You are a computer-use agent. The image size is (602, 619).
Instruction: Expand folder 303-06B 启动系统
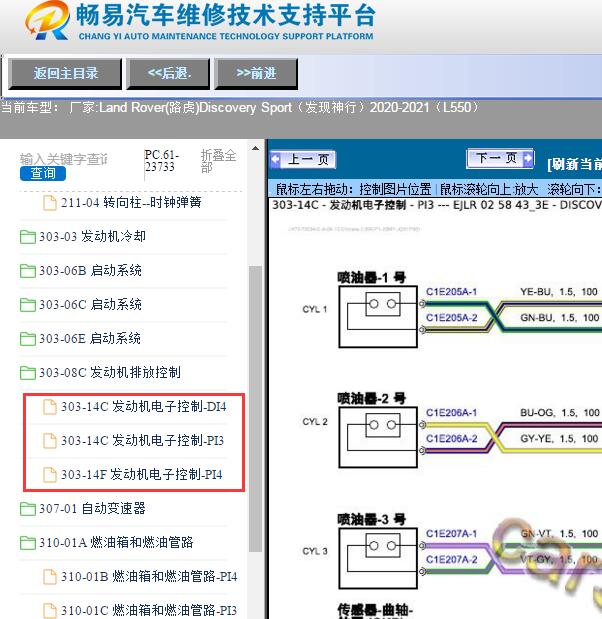[x=90, y=270]
